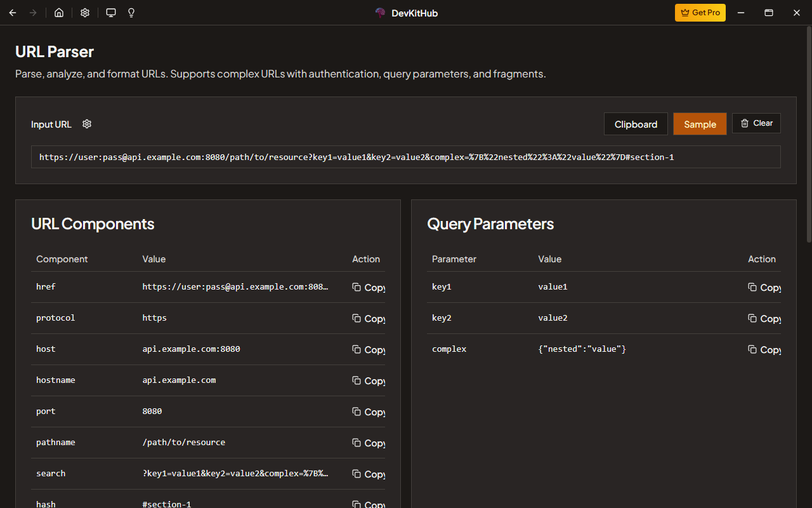Click the truncated href URL value
This screenshot has height=508, width=812.
pos(235,287)
